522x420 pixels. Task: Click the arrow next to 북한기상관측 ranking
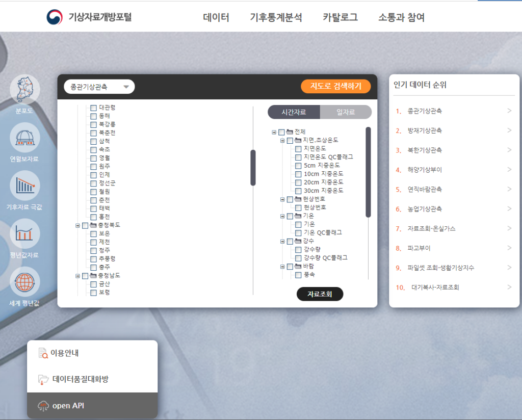click(x=509, y=150)
